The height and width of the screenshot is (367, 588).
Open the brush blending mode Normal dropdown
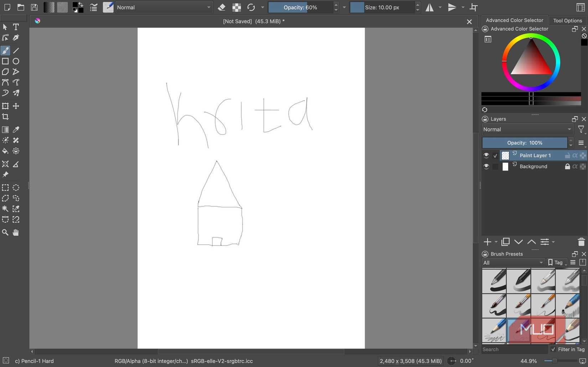[x=164, y=7]
